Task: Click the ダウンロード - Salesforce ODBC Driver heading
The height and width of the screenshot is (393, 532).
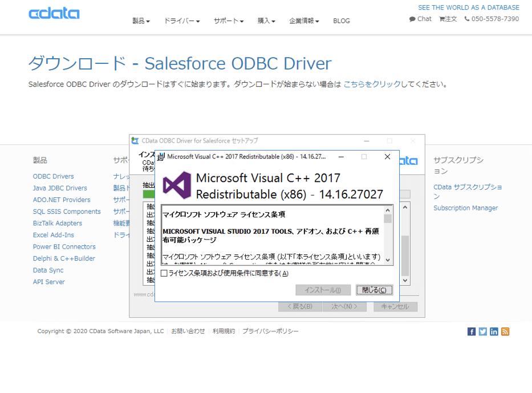Action: (180, 63)
